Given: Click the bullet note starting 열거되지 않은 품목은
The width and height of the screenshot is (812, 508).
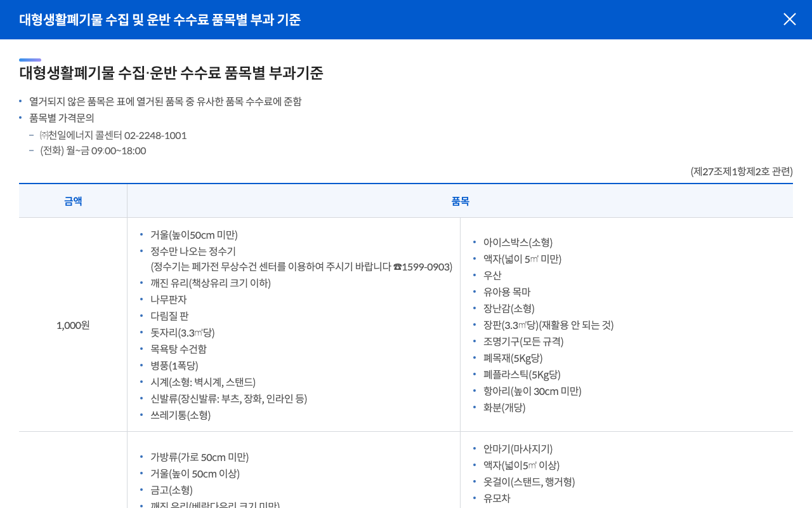Looking at the screenshot, I should click(166, 102).
